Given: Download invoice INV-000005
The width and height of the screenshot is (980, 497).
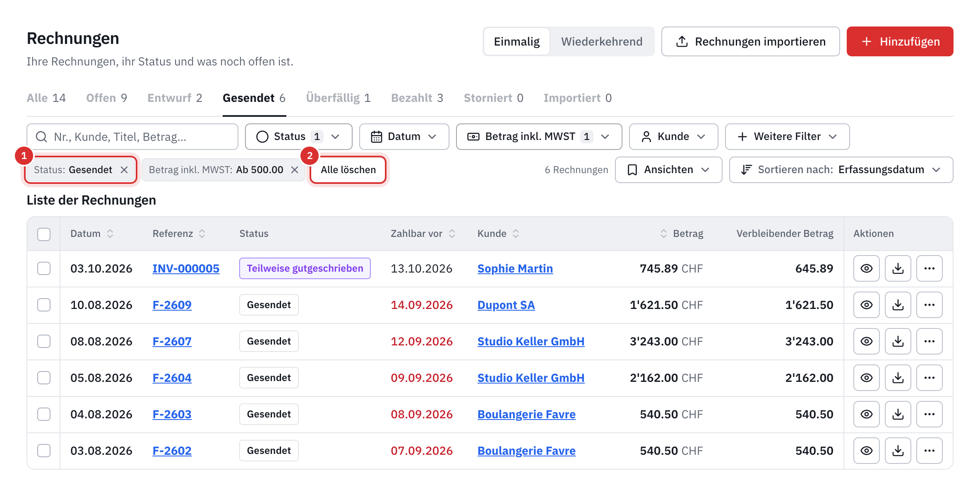Looking at the screenshot, I should tap(898, 268).
